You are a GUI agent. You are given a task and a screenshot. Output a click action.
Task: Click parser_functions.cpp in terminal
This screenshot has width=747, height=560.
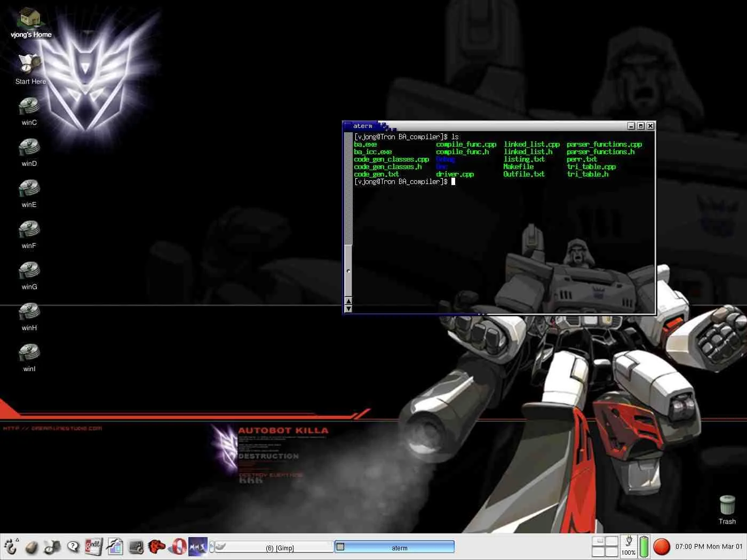click(x=605, y=145)
